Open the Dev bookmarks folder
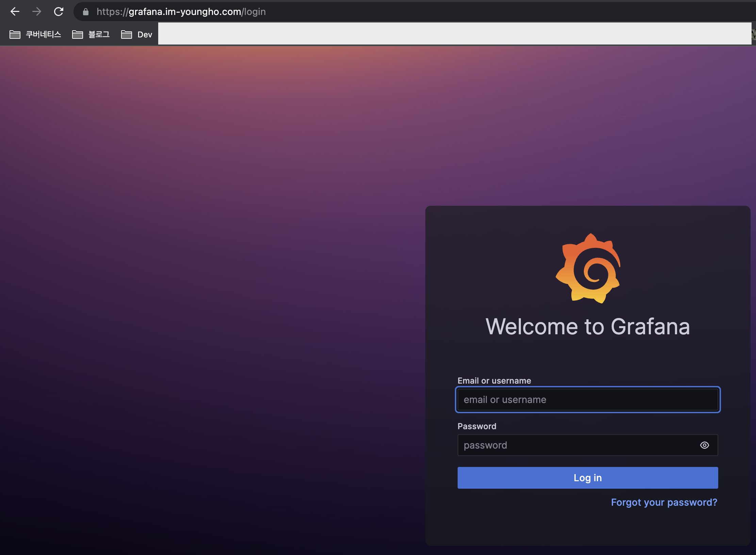Screen dimensions: 756x555 point(145,34)
